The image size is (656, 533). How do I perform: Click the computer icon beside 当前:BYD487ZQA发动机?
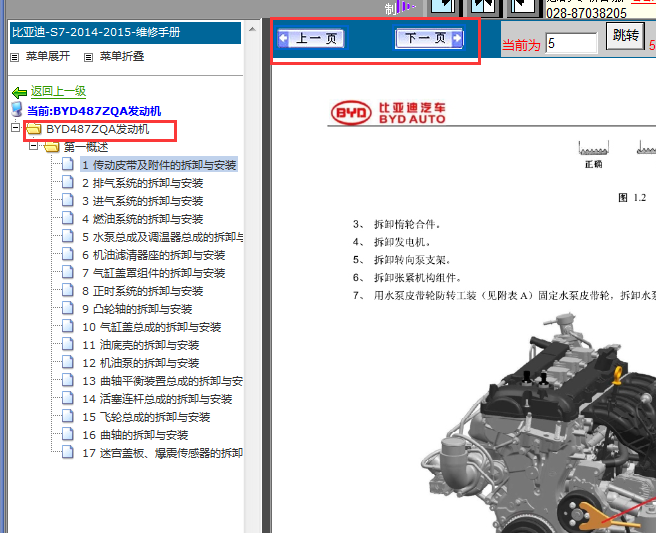(x=17, y=110)
